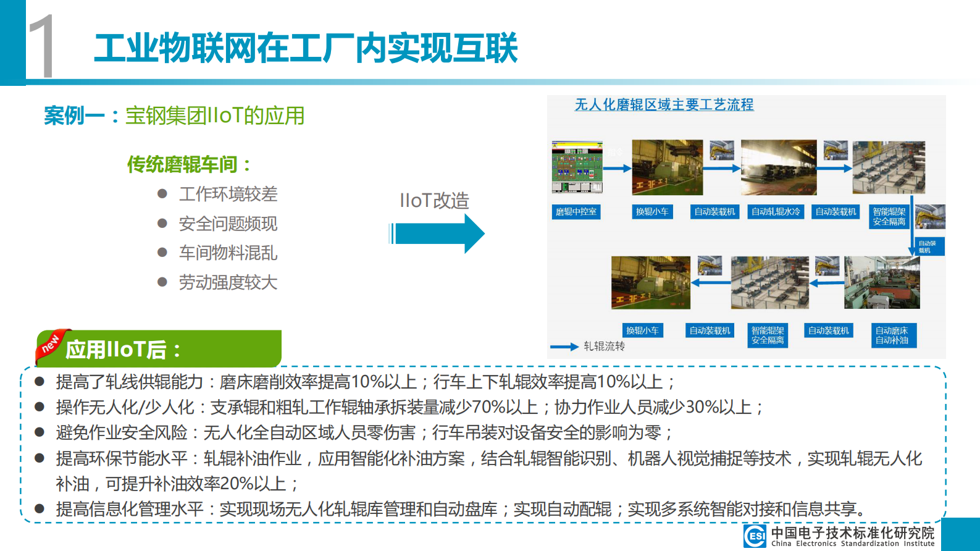Screen dimensions: 980x551
Task: Click 自动装载机 label left of 自动磨床自动补油
Action: (x=829, y=330)
